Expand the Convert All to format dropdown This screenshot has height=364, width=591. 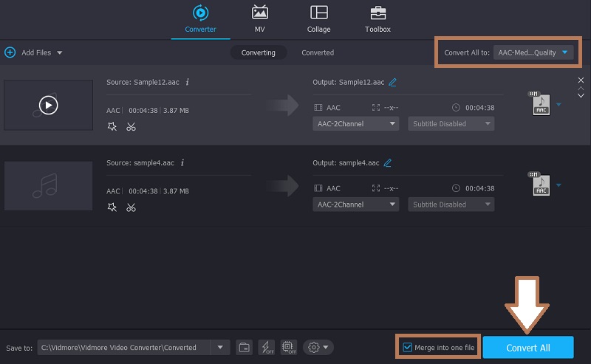click(x=533, y=52)
